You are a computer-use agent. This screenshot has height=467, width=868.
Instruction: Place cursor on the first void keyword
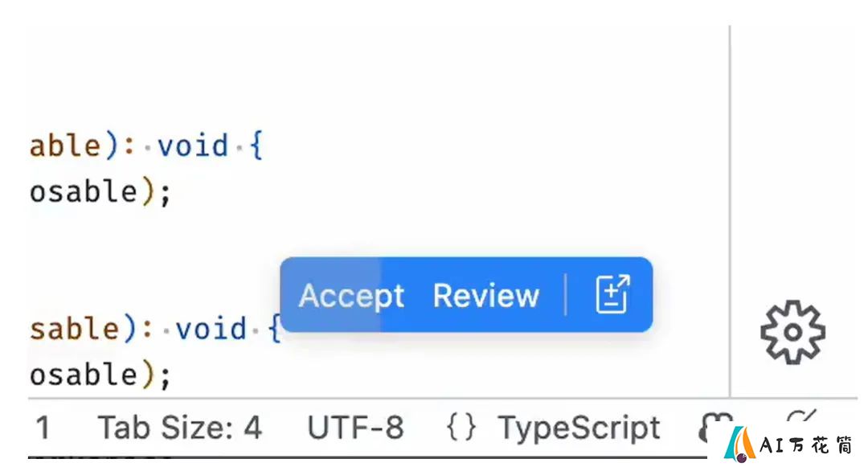click(193, 146)
